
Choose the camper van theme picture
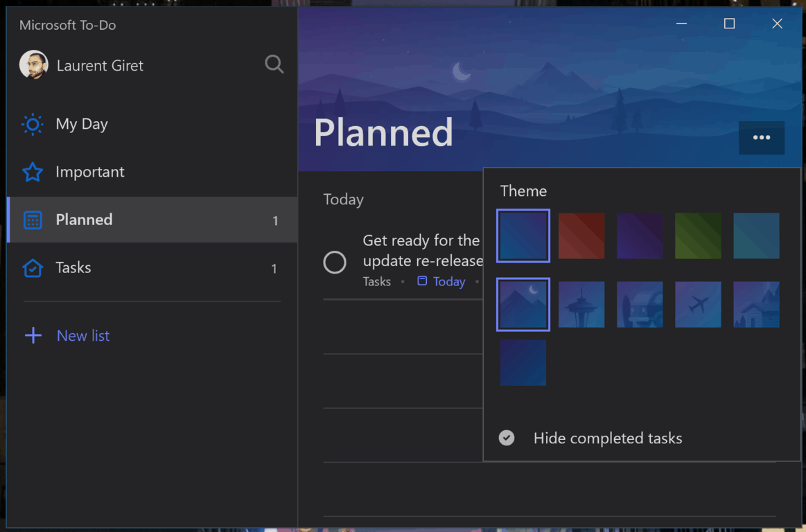pos(640,304)
